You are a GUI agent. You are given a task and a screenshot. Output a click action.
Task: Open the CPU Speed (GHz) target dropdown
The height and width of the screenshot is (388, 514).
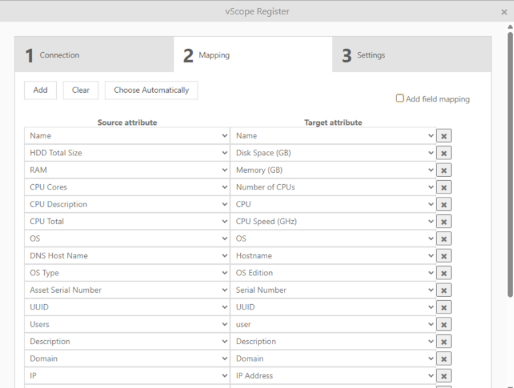[x=333, y=221]
